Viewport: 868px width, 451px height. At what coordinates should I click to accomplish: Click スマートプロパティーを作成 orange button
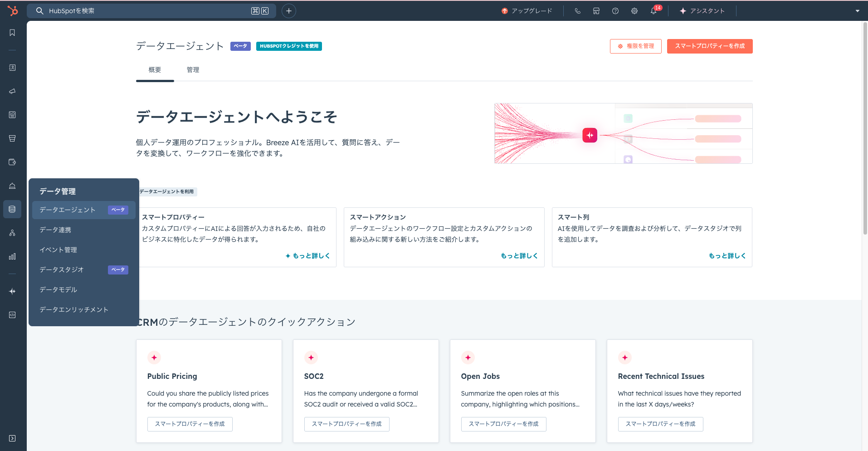tap(709, 46)
